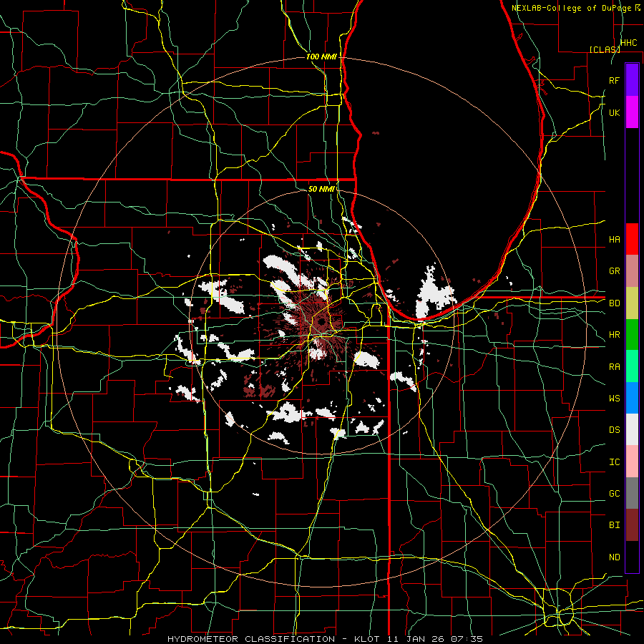Click the HA legend label
This screenshot has width=644, height=644.
click(614, 239)
